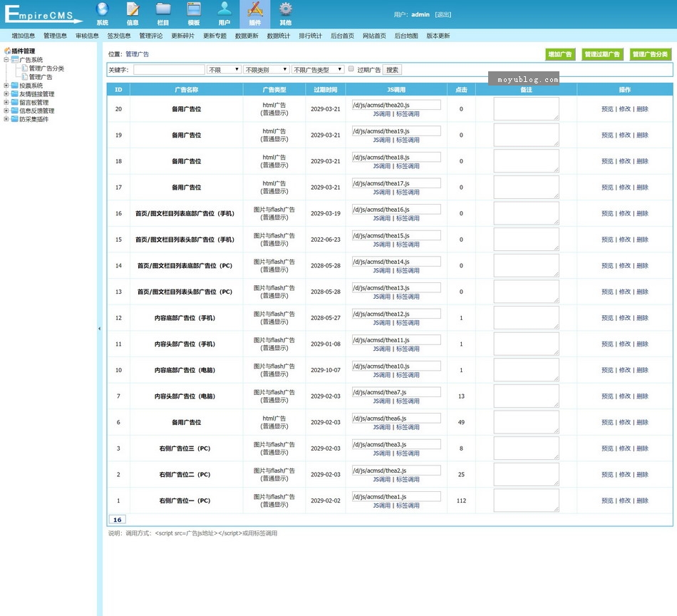Screen dimensions: 677x616
Task: Expand the 信息反馈管理 tree node
Action: pyautogui.click(x=6, y=111)
